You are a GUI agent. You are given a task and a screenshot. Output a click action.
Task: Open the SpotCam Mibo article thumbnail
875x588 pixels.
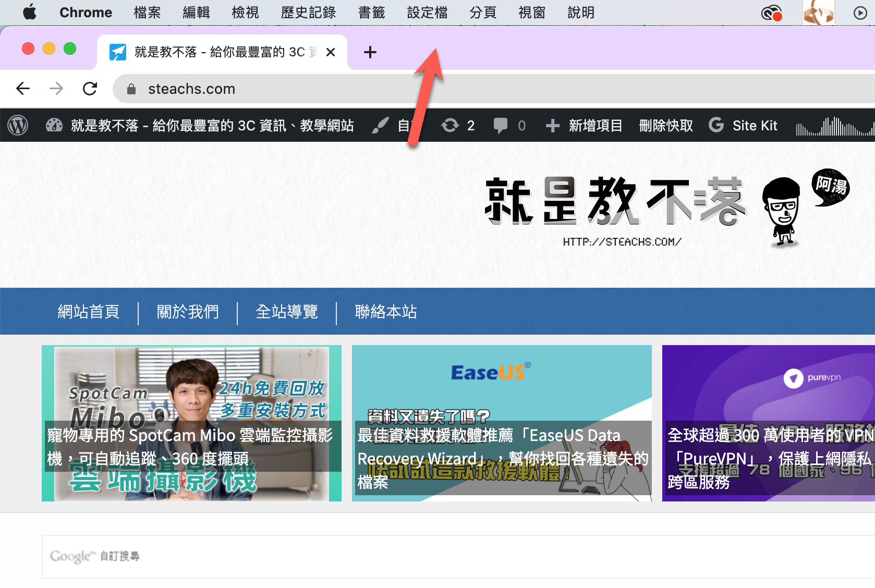click(191, 423)
